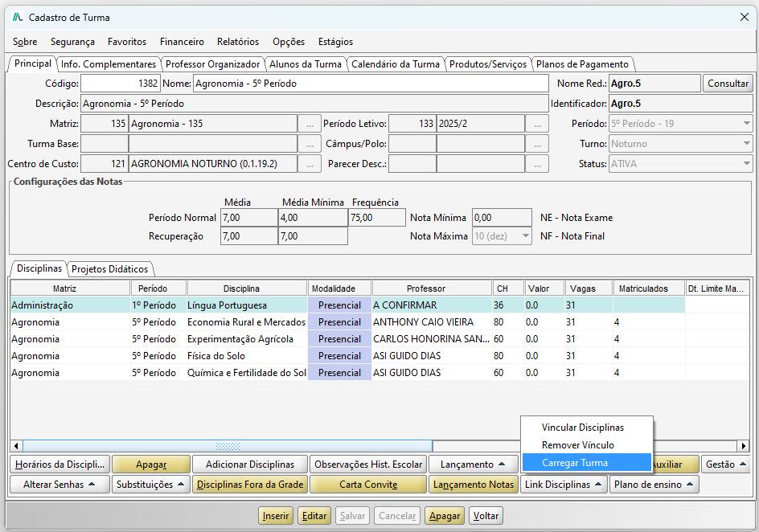This screenshot has width=759, height=532.
Task: Go to Planos de Pagamento tab
Action: click(x=582, y=63)
